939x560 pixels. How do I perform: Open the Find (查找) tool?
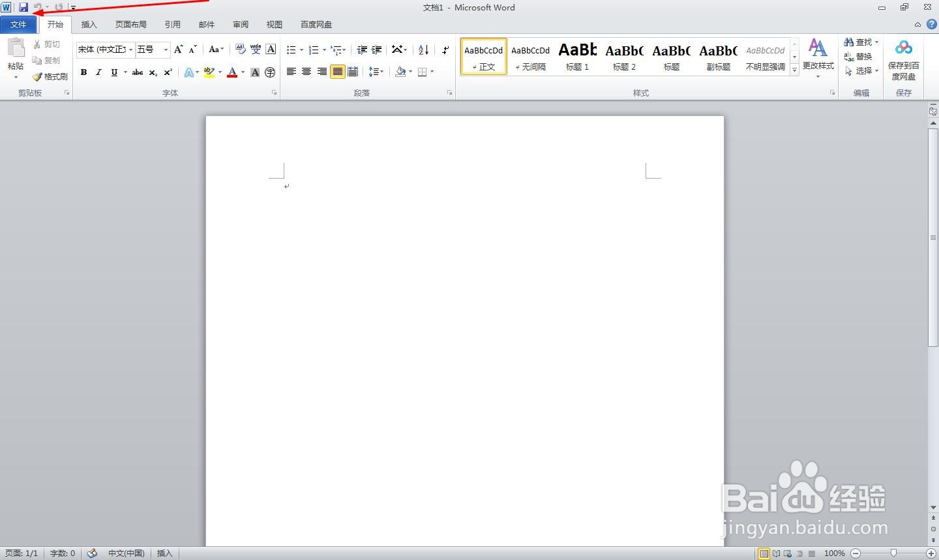click(859, 42)
